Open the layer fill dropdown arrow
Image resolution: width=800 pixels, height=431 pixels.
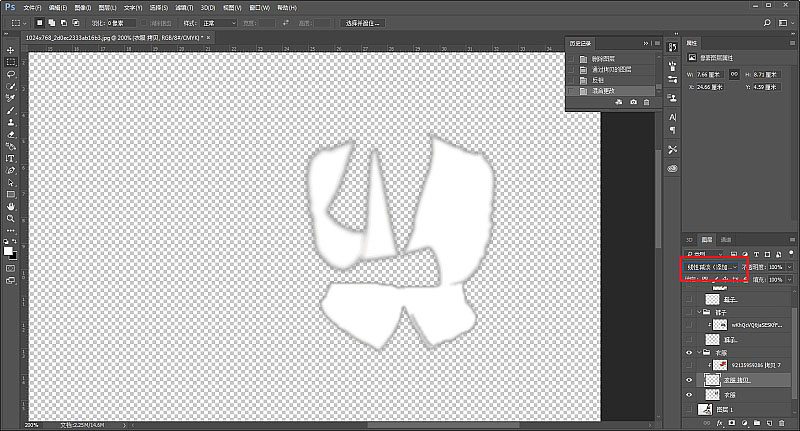coord(790,280)
